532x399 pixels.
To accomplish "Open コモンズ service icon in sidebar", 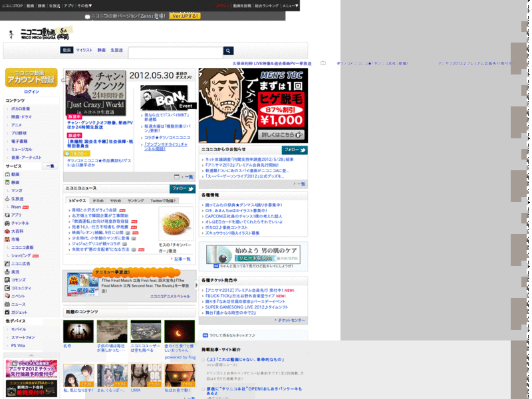I will pyautogui.click(x=7, y=280).
